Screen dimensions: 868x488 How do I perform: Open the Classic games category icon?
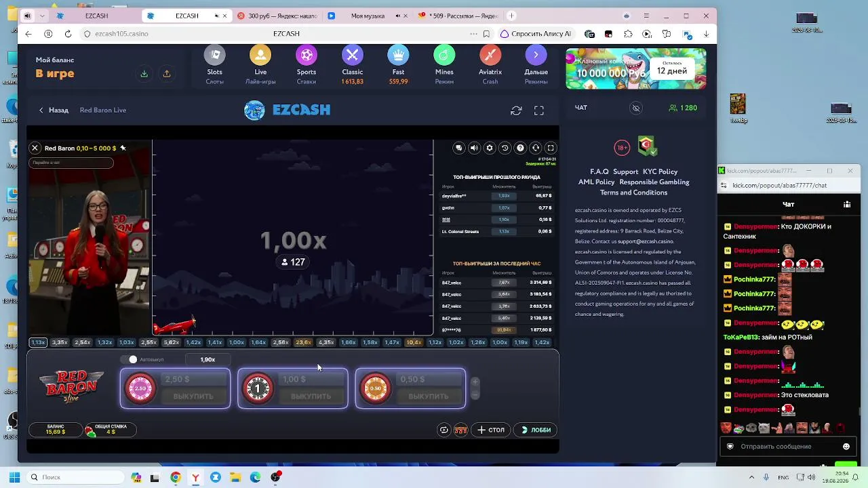(x=353, y=56)
